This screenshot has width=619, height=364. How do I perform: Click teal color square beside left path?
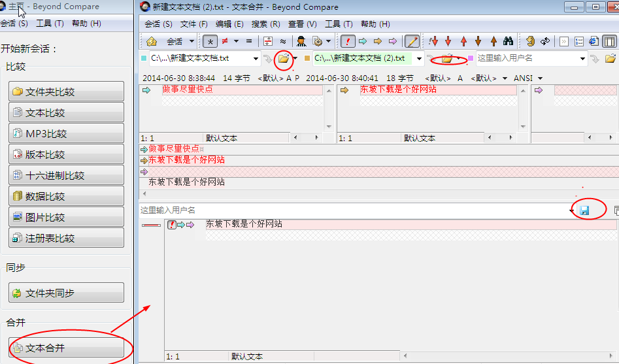coord(144,58)
